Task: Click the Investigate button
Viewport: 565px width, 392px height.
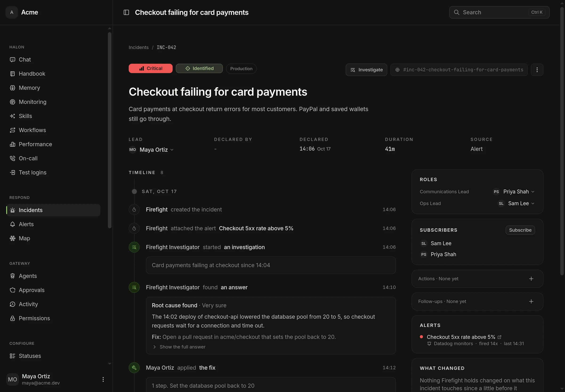Action: (x=366, y=70)
